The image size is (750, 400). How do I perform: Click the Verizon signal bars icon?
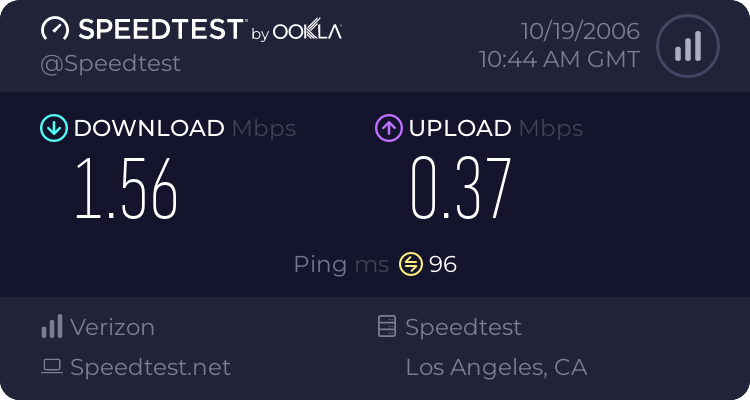pyautogui.click(x=51, y=327)
